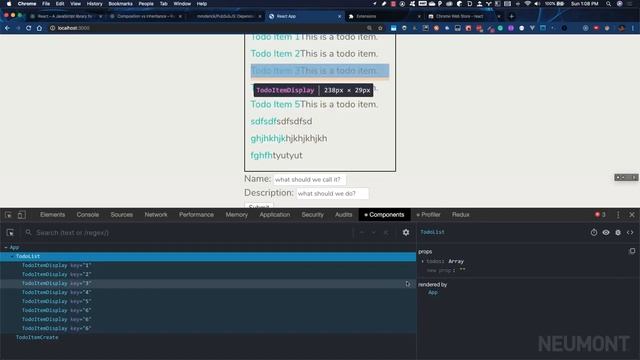Select TodoItemDisplay key="4" row
The image size is (640, 360).
(x=208, y=292)
